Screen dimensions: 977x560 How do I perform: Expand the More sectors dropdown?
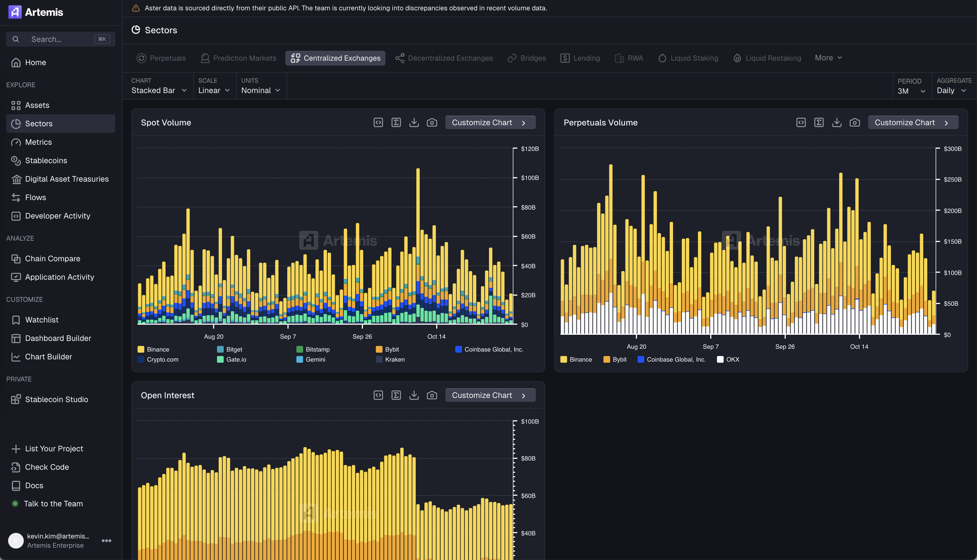828,58
